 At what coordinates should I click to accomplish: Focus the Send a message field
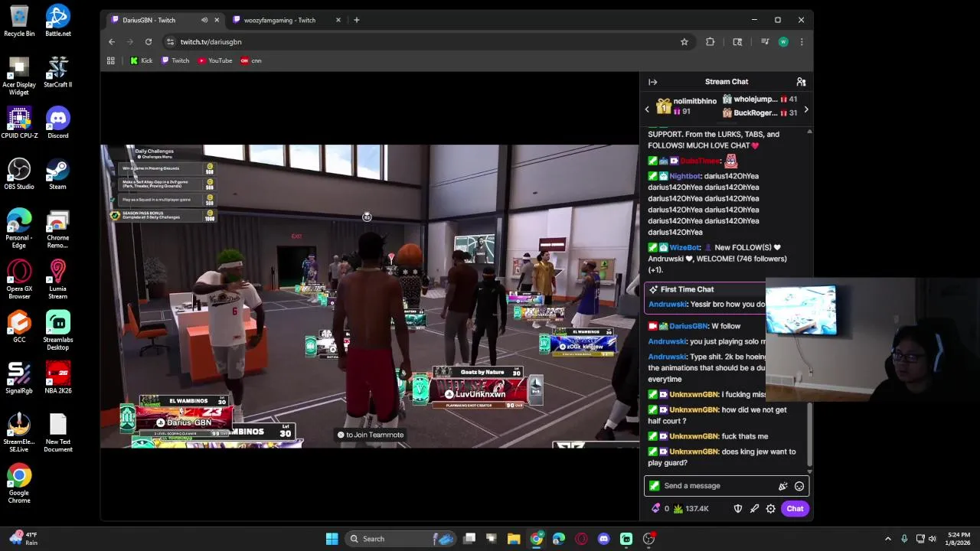pos(726,486)
